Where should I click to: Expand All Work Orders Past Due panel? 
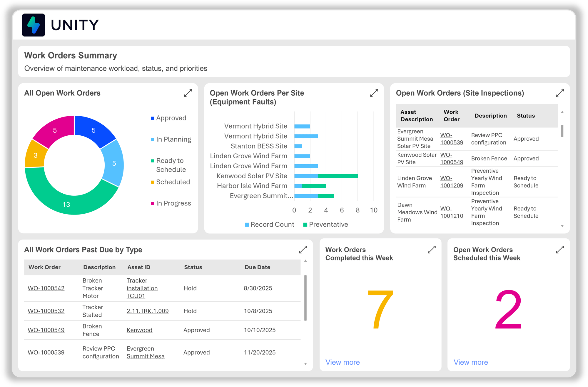303,250
